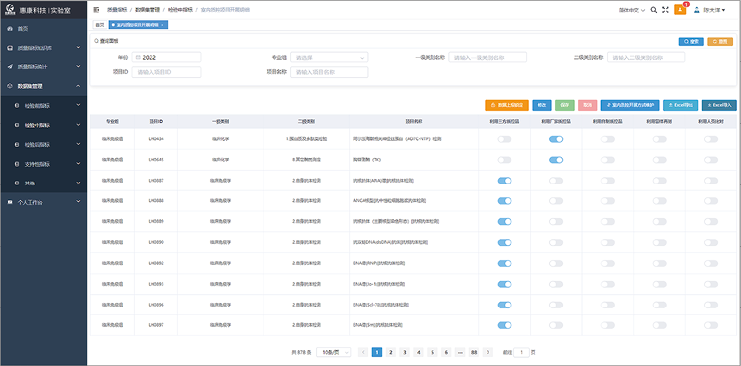Click the blue 修改 edit button
The image size is (741, 366).
click(x=542, y=105)
